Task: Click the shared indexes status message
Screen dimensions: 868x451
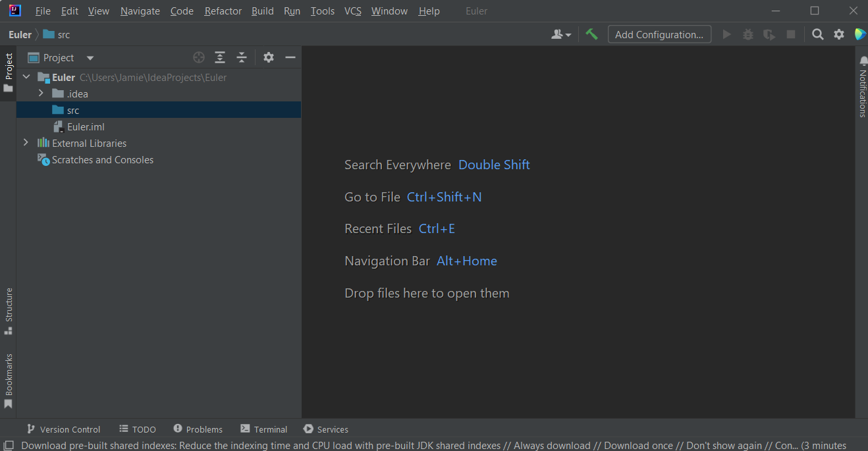Action: pyautogui.click(x=433, y=446)
